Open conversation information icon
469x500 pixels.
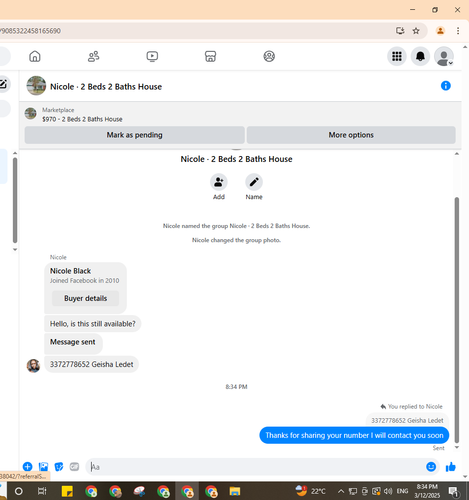[x=446, y=86]
